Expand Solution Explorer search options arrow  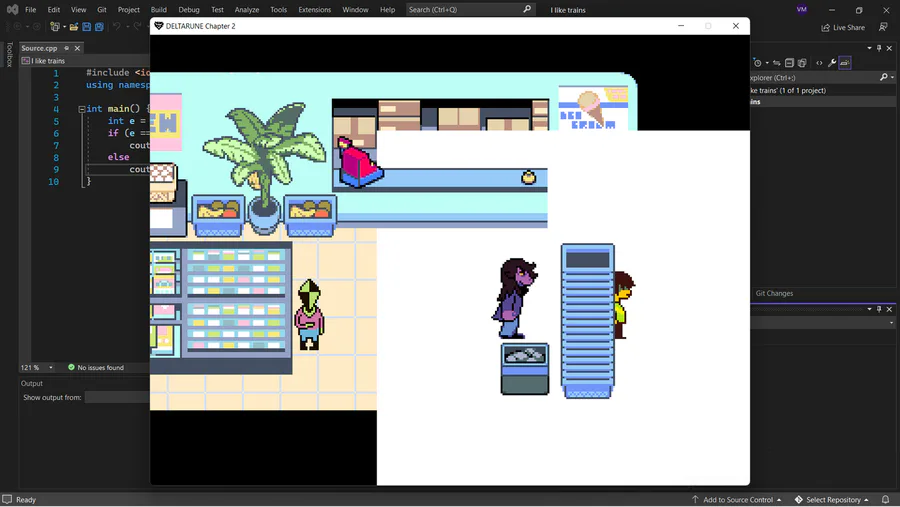(893, 78)
